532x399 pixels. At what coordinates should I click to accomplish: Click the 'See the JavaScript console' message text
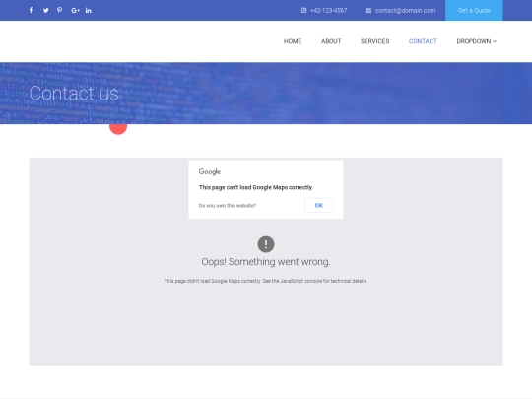(x=266, y=281)
